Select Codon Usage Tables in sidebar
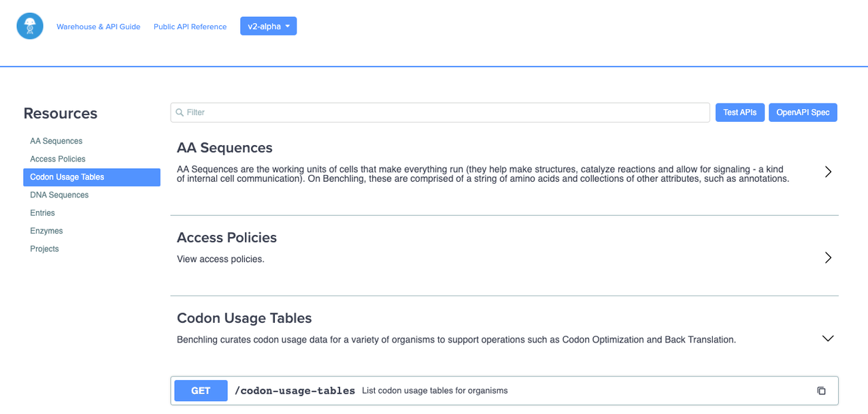Viewport: 868px width, 414px height. point(92,177)
